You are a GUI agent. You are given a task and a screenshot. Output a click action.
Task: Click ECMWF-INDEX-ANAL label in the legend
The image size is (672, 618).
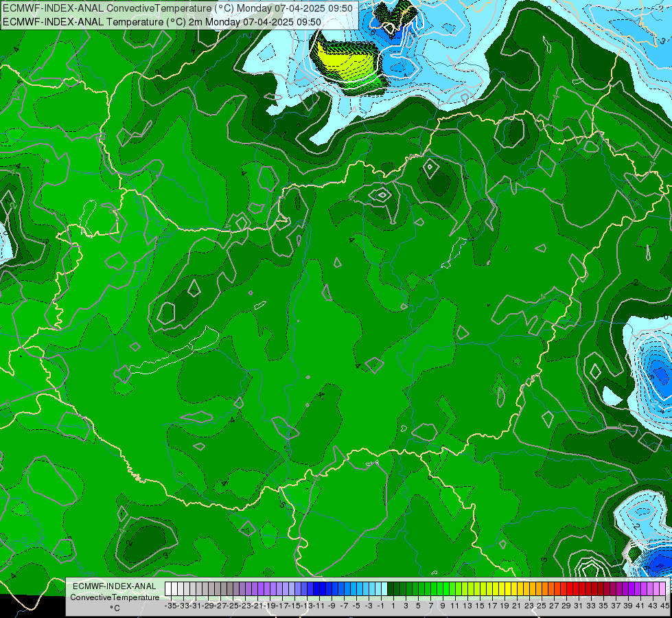(x=115, y=586)
